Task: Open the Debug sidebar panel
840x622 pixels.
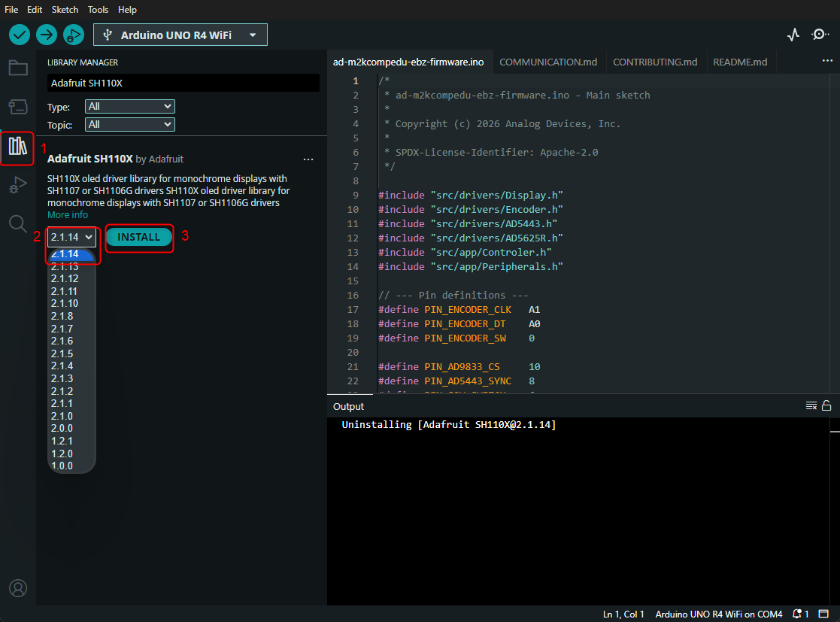Action: [x=18, y=185]
